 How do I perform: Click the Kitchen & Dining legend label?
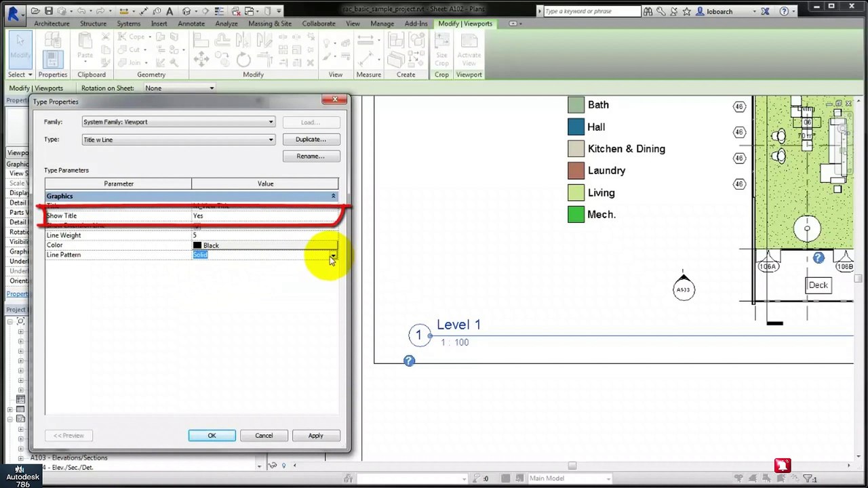[x=626, y=149]
